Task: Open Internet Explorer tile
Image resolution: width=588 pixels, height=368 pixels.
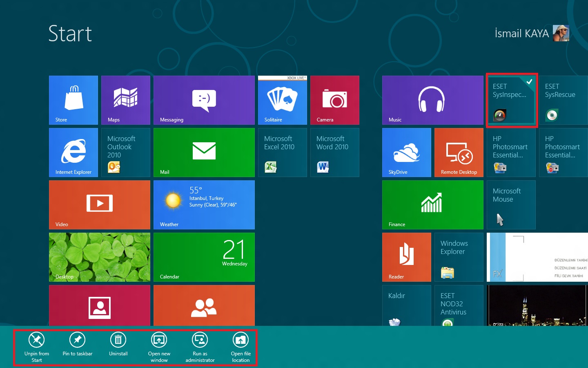Action: [x=73, y=153]
